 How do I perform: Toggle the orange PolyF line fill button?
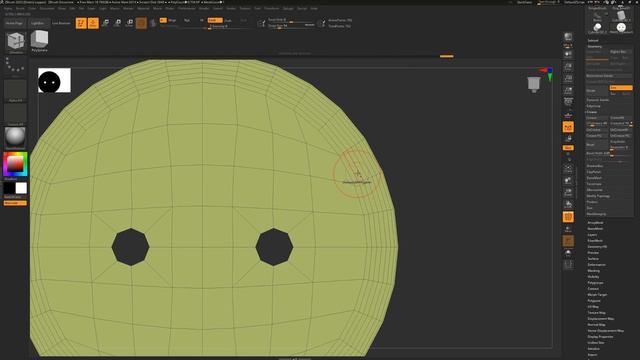[568, 217]
